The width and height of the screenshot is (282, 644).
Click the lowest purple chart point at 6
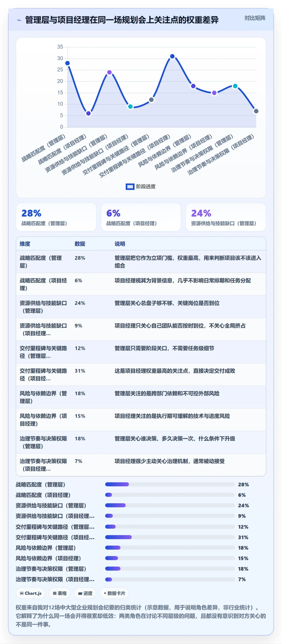coord(88,113)
